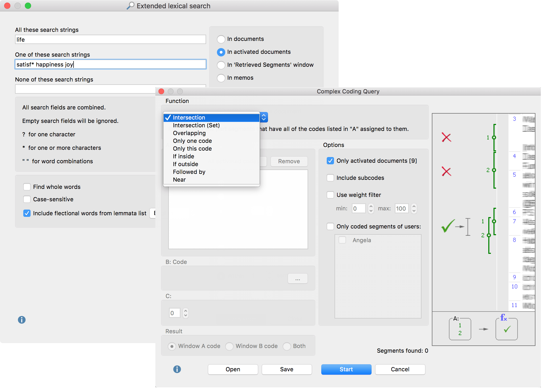The image size is (545, 392).
Task: Select the Followed by menu option
Action: tap(189, 172)
